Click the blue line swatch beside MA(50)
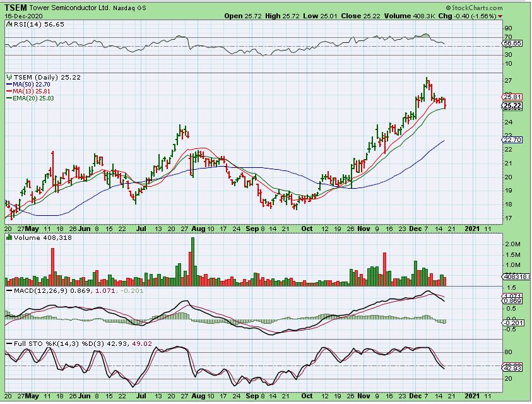Image resolution: width=532 pixels, height=404 pixels. 9,85
